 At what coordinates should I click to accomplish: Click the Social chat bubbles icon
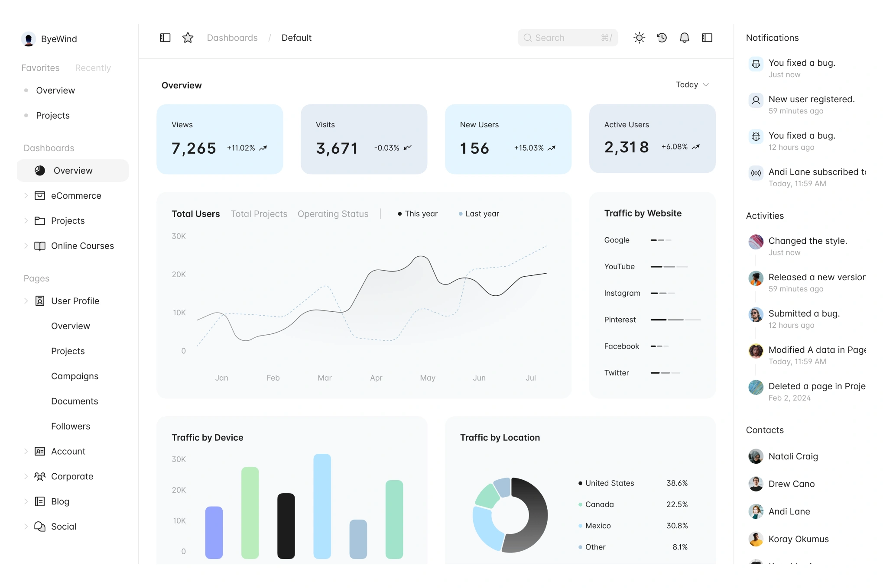point(40,527)
